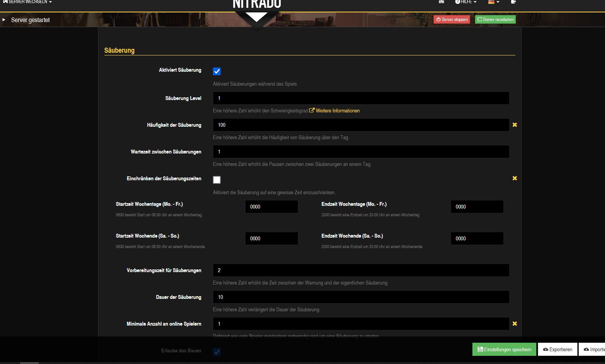Click the logout icon in top bar
Viewport: 605px width, 364px height.
click(513, 2)
